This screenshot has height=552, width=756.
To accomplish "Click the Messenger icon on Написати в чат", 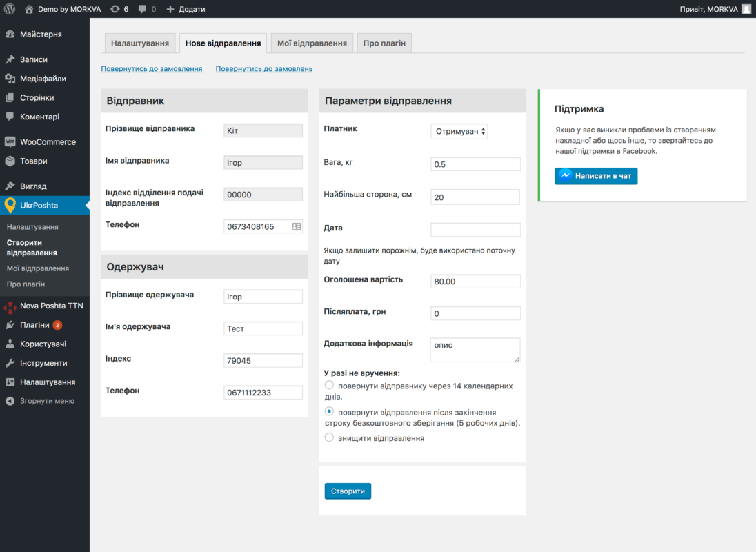I will pos(566,175).
